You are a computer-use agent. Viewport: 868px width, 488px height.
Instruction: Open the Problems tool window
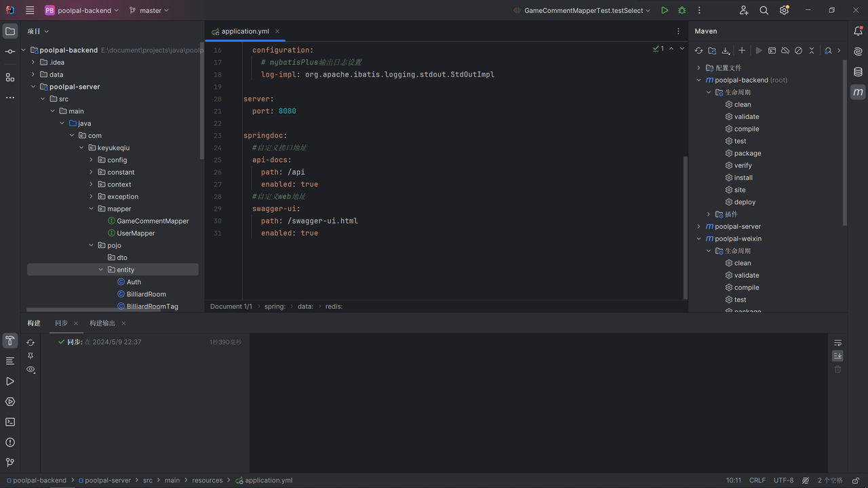[10, 442]
